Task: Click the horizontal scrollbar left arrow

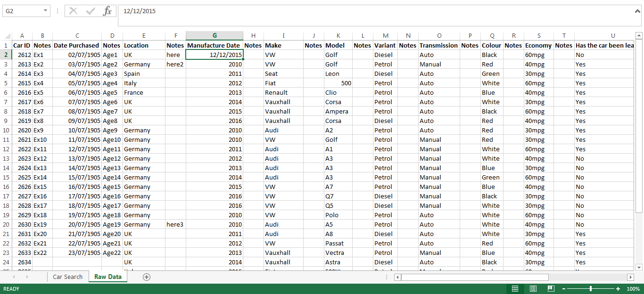Action: point(398,277)
